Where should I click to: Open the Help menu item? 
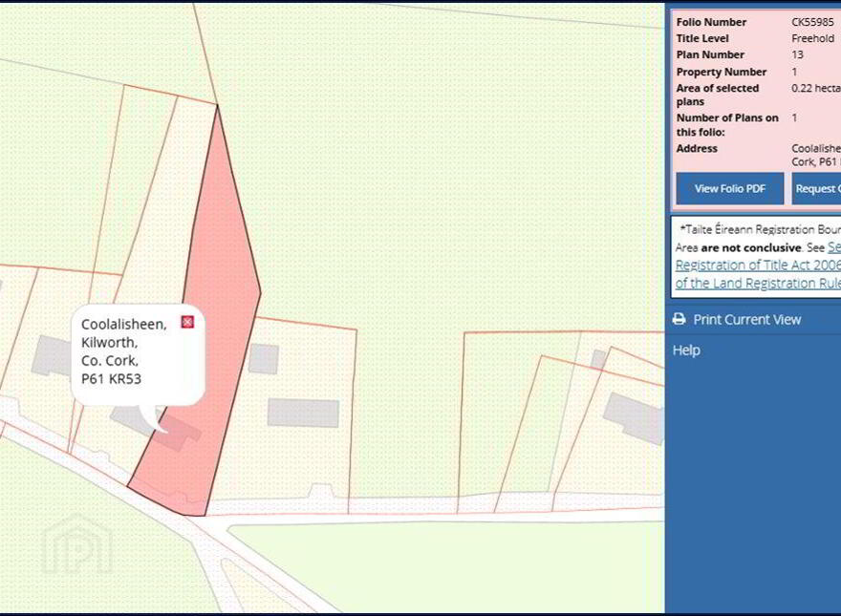[x=686, y=350]
